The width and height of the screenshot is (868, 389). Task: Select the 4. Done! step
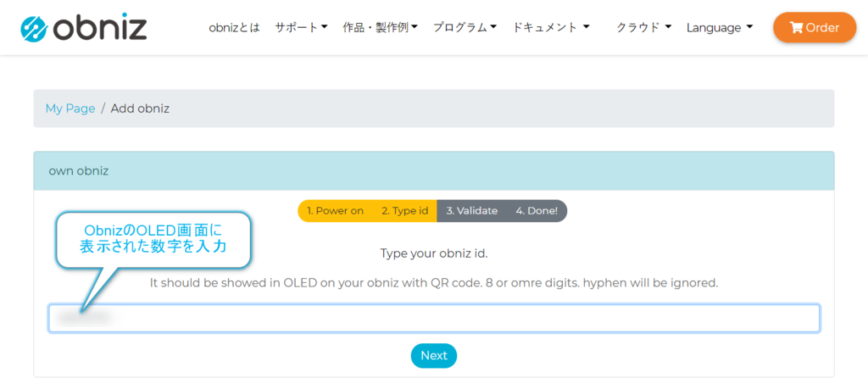pos(537,211)
